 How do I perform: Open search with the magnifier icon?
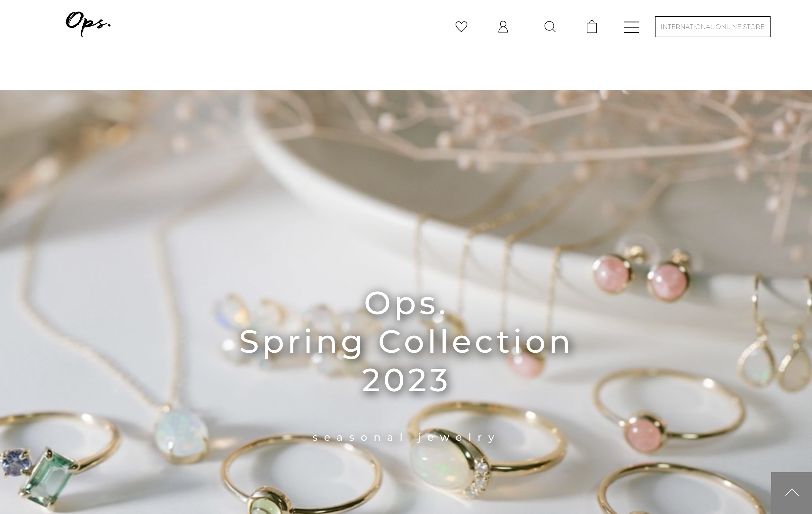550,27
